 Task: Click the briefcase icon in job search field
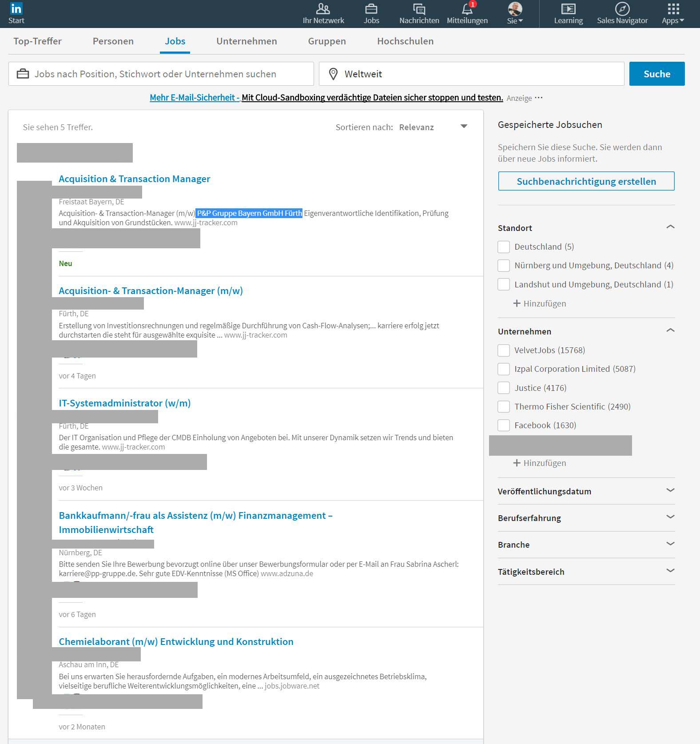[x=23, y=74]
